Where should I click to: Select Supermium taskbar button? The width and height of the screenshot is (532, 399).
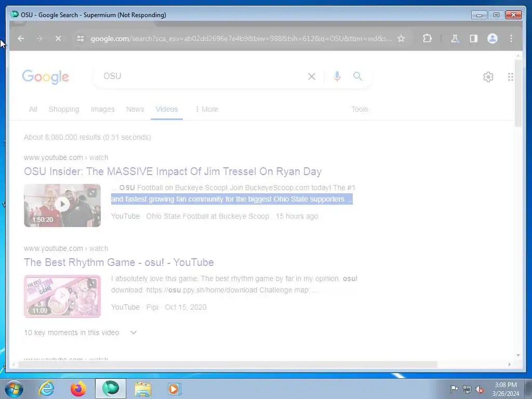click(111, 389)
